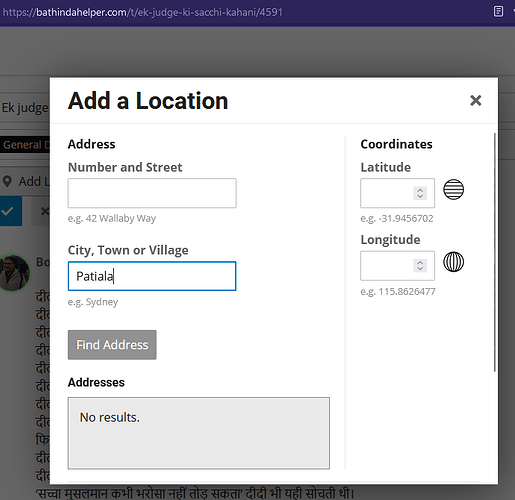Close the Add a Location dialog
This screenshot has width=515, height=500.
(475, 100)
